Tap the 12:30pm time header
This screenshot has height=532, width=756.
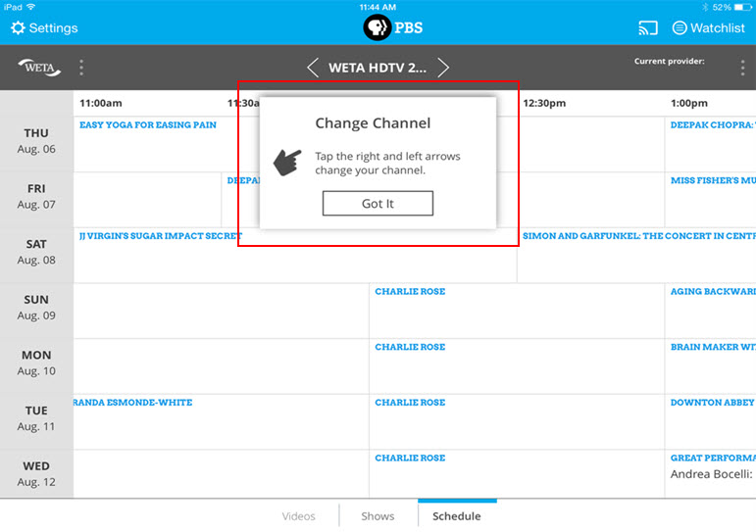point(544,103)
